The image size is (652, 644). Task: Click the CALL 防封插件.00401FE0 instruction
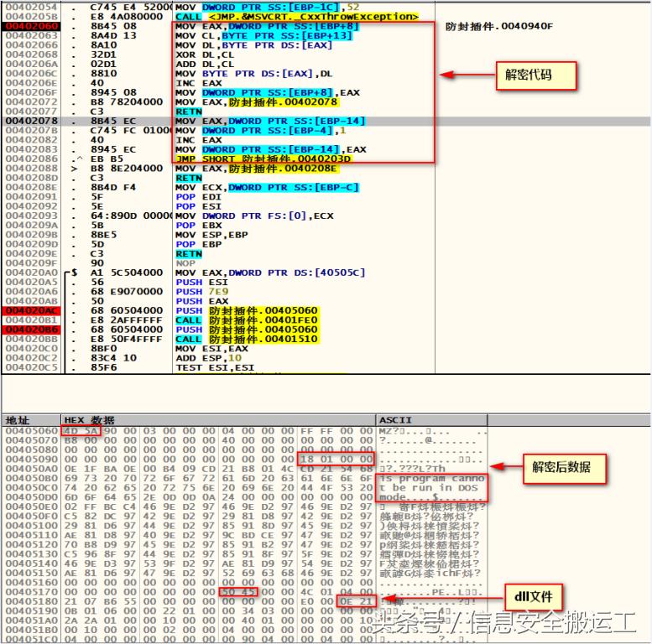[x=247, y=320]
